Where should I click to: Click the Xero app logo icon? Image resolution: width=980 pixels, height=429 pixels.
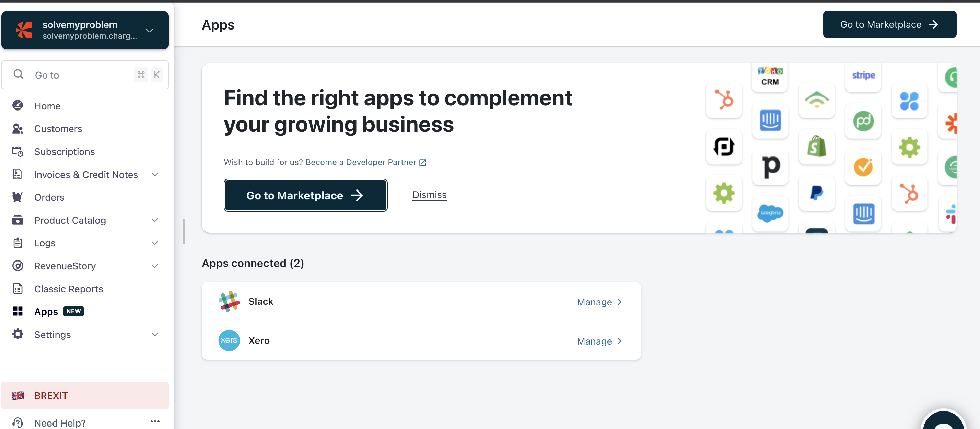coord(229,340)
